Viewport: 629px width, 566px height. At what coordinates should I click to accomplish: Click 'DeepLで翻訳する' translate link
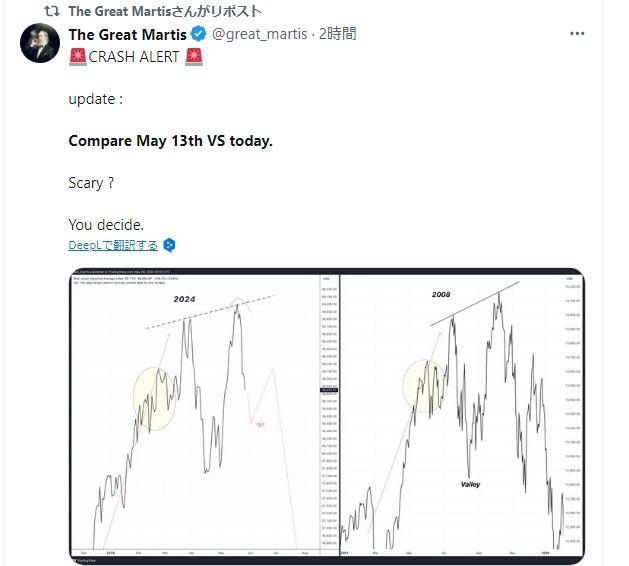[113, 245]
